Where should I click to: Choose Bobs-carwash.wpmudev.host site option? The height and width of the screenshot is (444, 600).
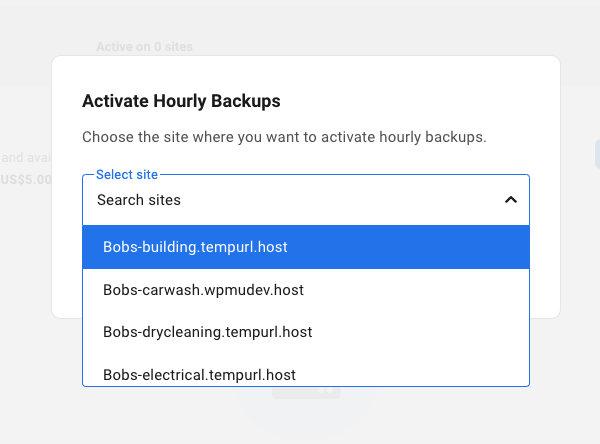[x=203, y=290]
